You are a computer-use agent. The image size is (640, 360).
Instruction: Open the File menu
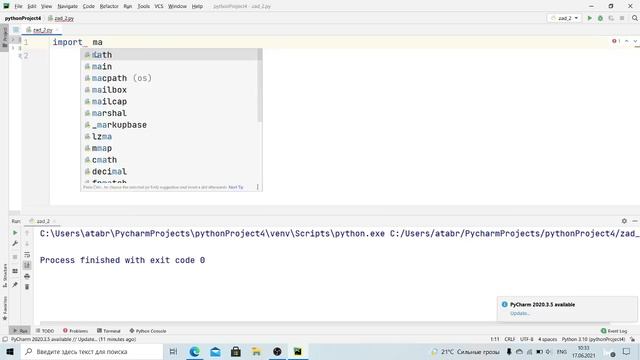tap(18, 6)
